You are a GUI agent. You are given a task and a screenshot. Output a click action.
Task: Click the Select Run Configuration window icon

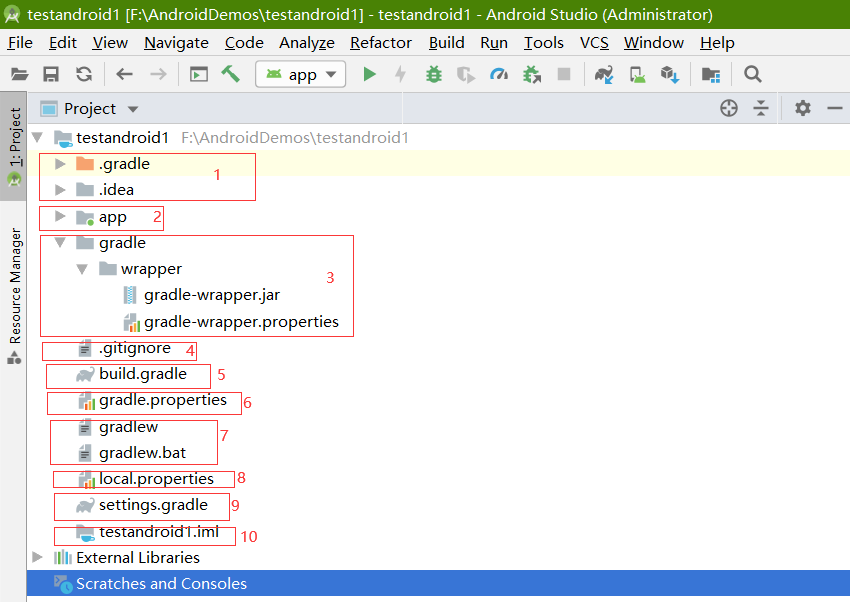[x=198, y=74]
